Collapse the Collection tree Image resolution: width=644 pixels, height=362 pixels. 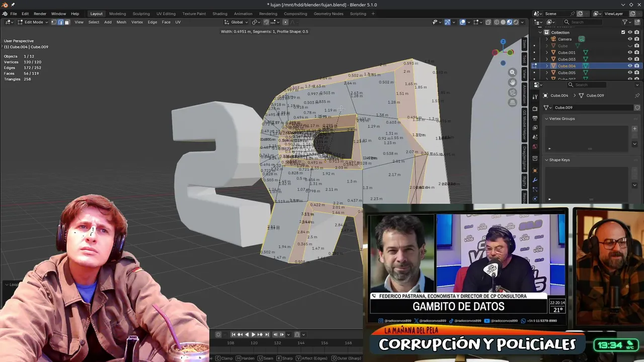click(540, 32)
